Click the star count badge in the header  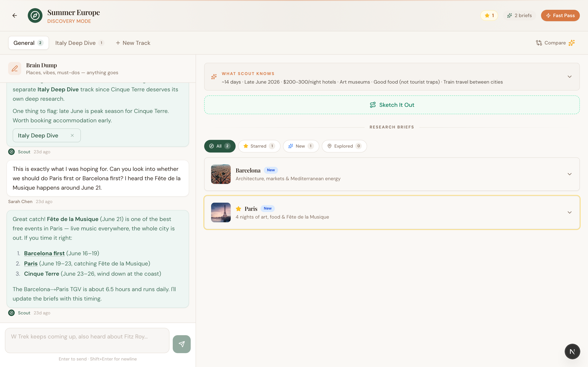(x=488, y=15)
